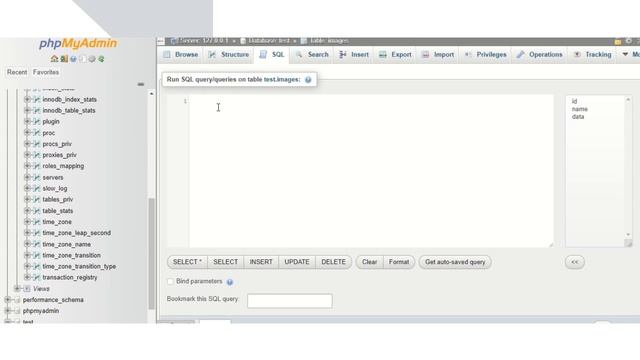Open phpMyAdmin documentation blue help icon
Screen dimensions: 640x360
[73, 59]
